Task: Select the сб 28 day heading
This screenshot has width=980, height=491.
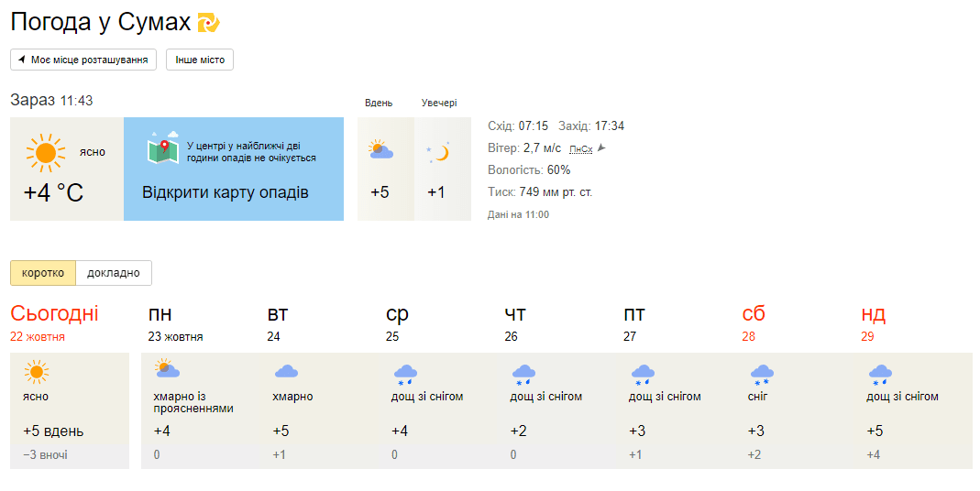Action: pyautogui.click(x=754, y=323)
